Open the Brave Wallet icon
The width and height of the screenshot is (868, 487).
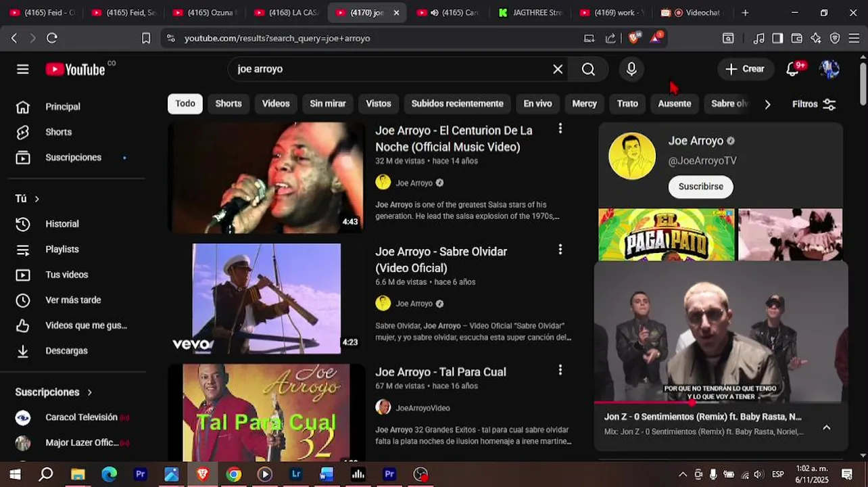pyautogui.click(x=796, y=39)
